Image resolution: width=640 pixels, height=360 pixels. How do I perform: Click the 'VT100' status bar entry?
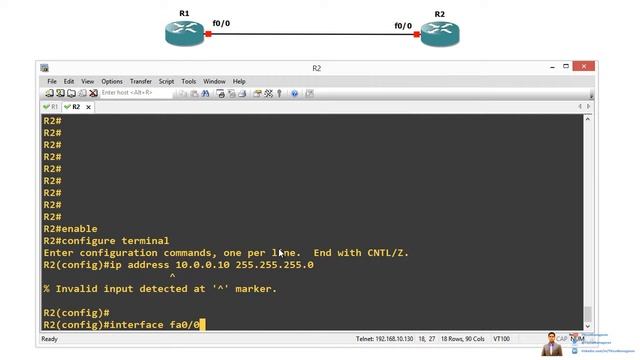pos(501,339)
